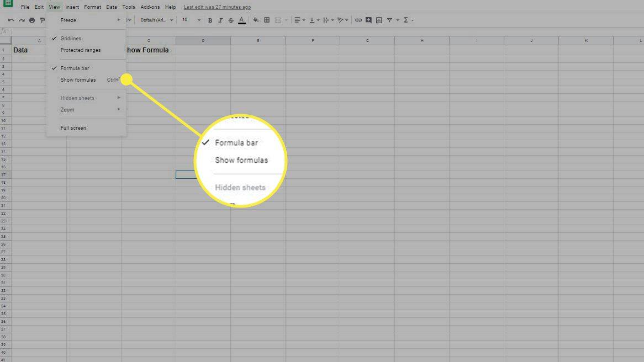Screen dimensions: 644x362
Task: Open the Format menu
Action: click(92, 7)
